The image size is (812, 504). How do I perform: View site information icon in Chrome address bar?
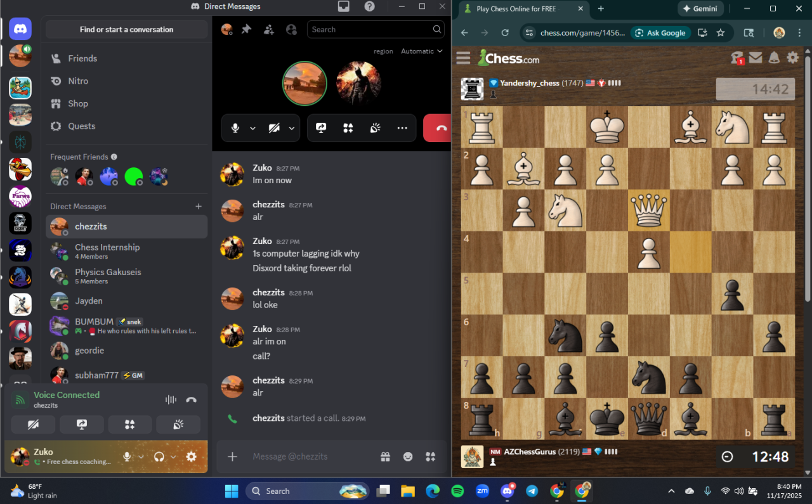point(530,33)
